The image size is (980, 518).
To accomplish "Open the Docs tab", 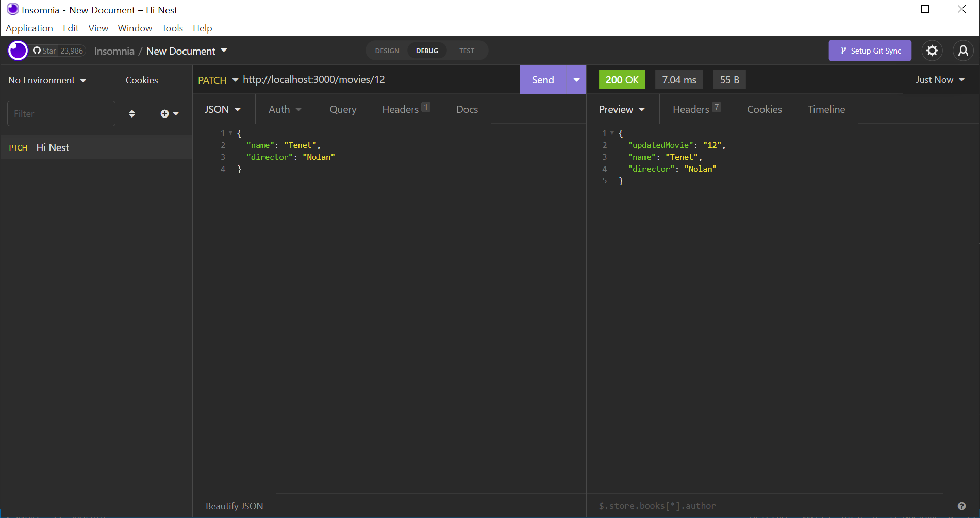I will click(x=467, y=109).
